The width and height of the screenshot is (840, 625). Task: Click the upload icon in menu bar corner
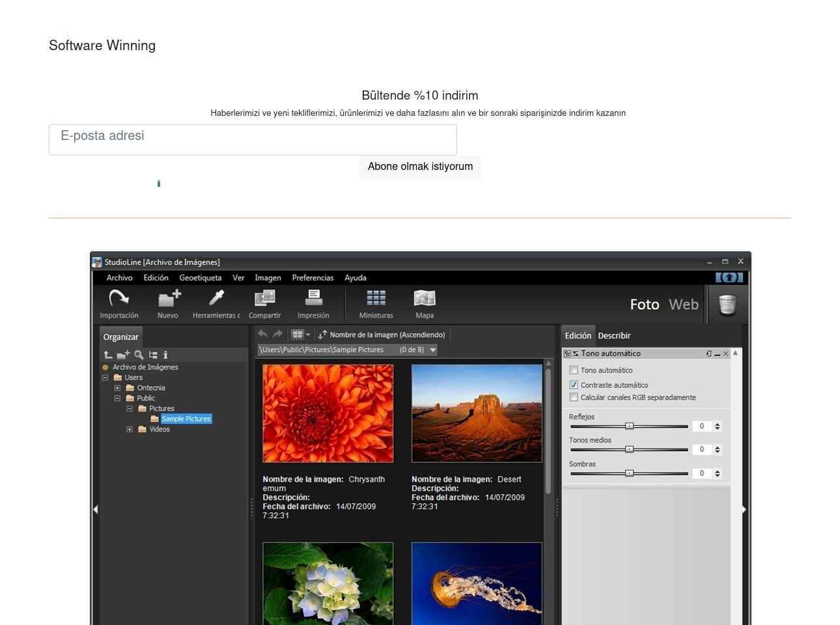(729, 277)
